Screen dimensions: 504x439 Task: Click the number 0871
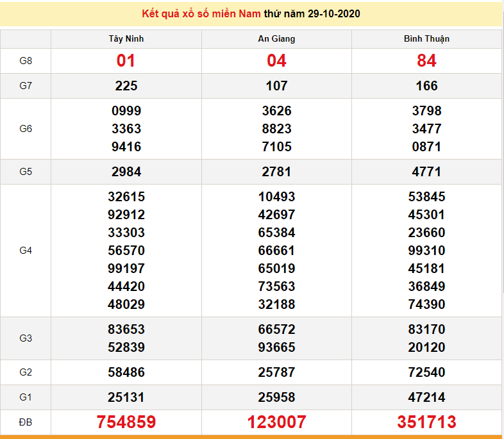(x=426, y=147)
